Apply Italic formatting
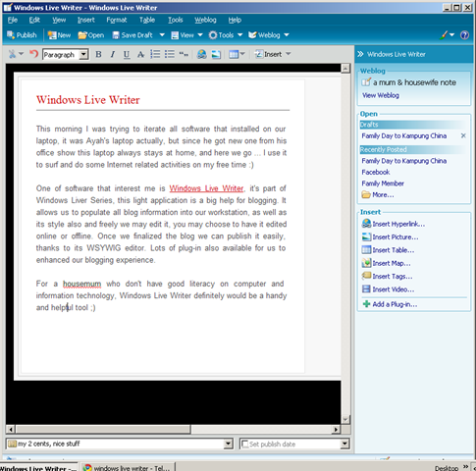The width and height of the screenshot is (476, 471). point(113,54)
